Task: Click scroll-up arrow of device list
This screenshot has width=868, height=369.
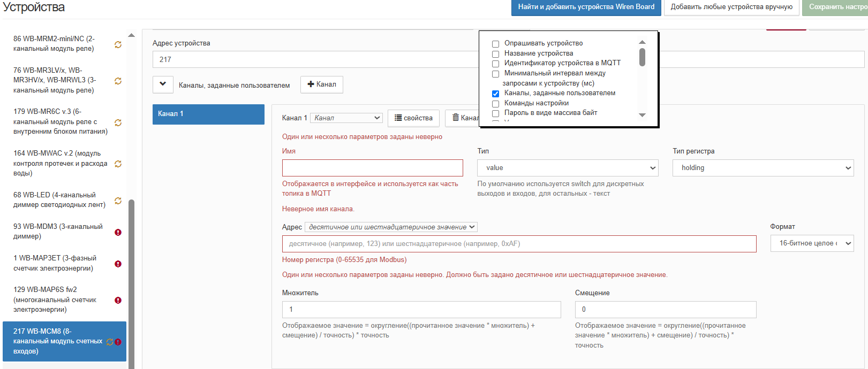Action: click(131, 35)
